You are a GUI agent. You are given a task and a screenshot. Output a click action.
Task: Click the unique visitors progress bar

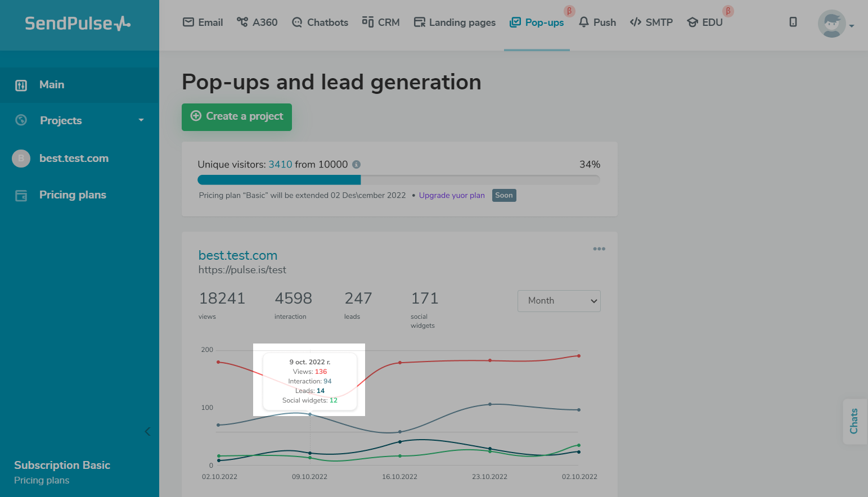399,180
